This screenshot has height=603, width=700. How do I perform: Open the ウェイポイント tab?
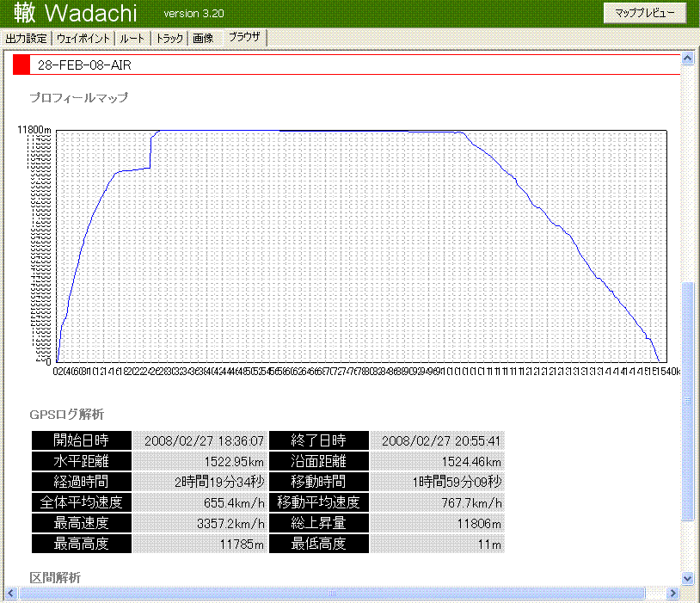pyautogui.click(x=83, y=39)
